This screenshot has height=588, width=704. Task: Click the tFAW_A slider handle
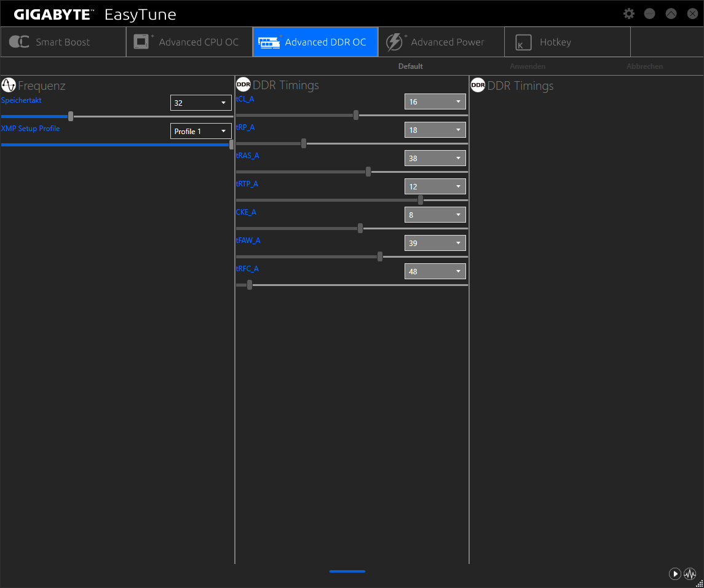[380, 256]
